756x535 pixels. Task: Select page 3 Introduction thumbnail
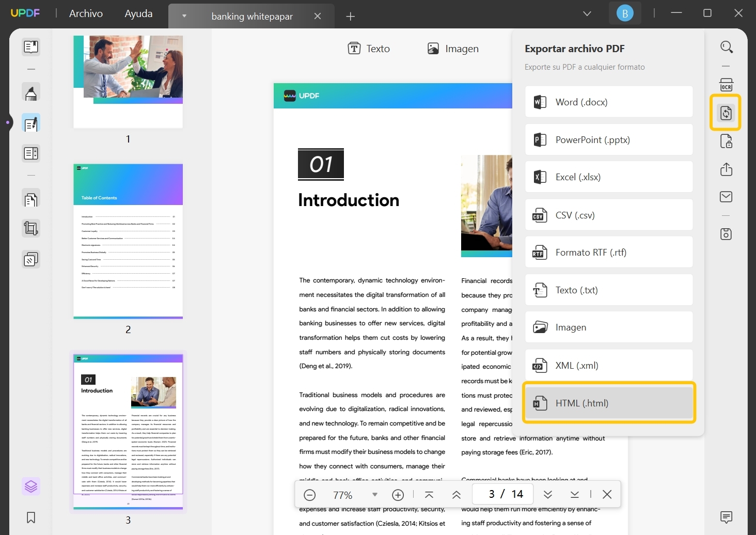click(x=128, y=432)
